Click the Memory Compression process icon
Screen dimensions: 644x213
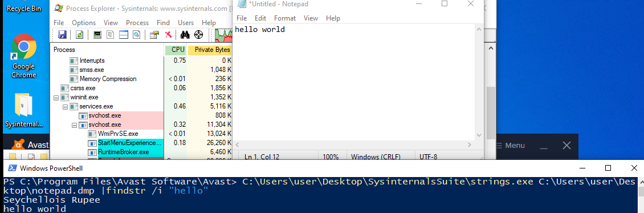pyautogui.click(x=74, y=79)
